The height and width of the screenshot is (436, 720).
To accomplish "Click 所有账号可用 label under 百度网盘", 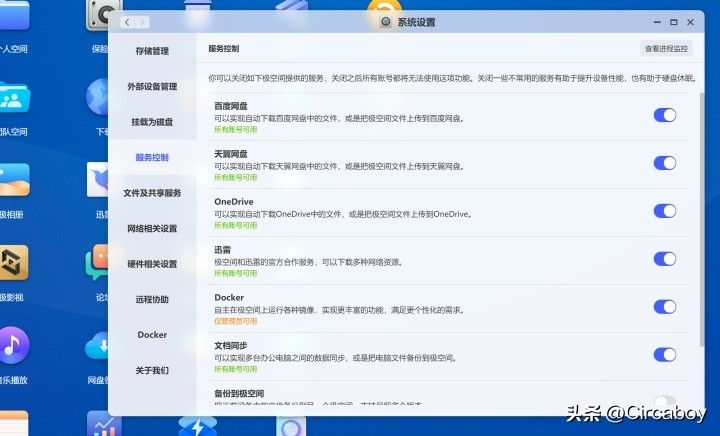I will [x=236, y=129].
